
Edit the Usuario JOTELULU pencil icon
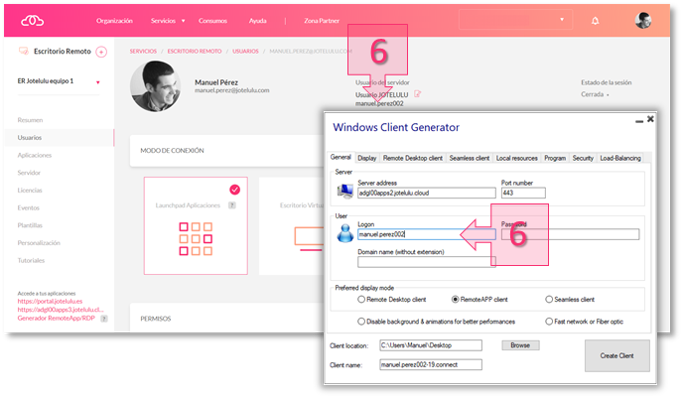coord(417,94)
